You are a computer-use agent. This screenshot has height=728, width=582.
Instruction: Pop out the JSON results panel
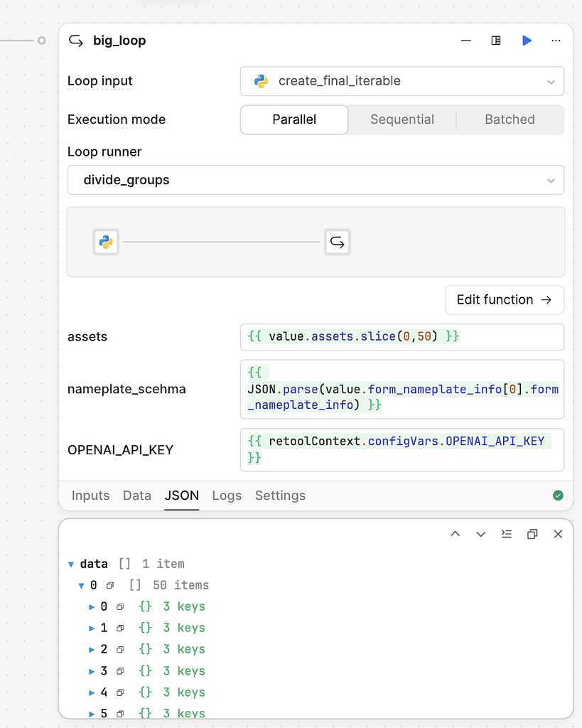tap(532, 534)
